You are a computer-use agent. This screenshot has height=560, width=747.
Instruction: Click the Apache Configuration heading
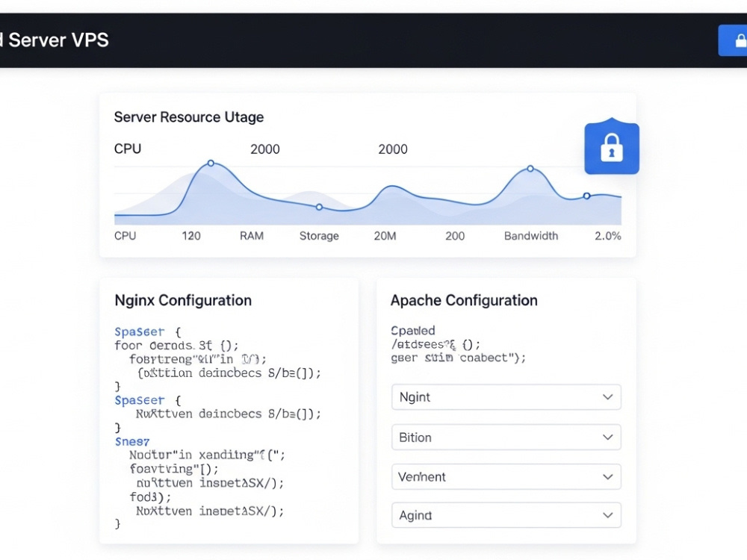[x=464, y=300]
